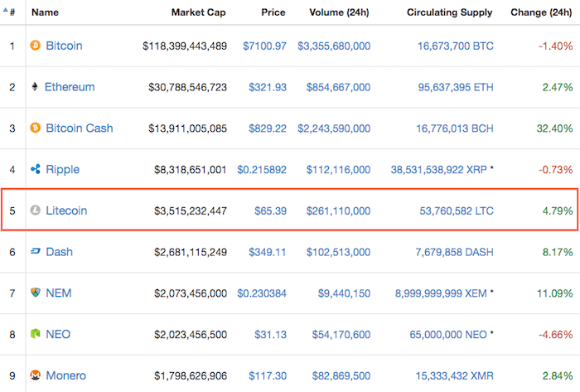Open the Litecoin name link

[66, 211]
